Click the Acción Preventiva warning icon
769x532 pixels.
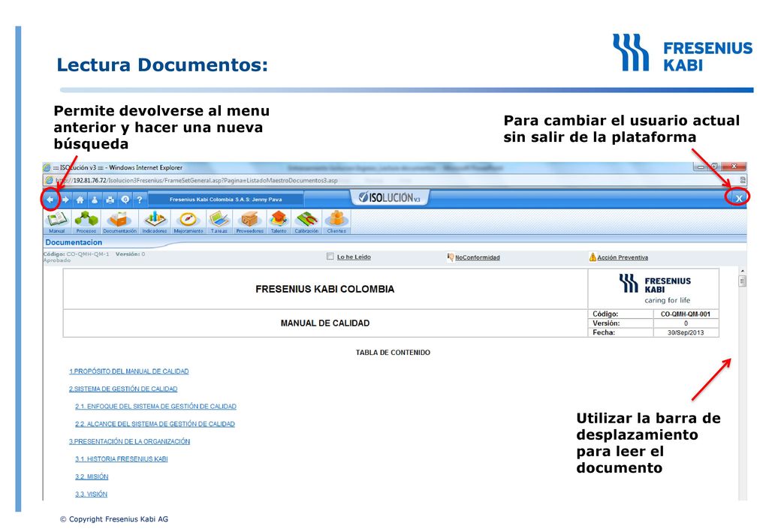click(593, 257)
